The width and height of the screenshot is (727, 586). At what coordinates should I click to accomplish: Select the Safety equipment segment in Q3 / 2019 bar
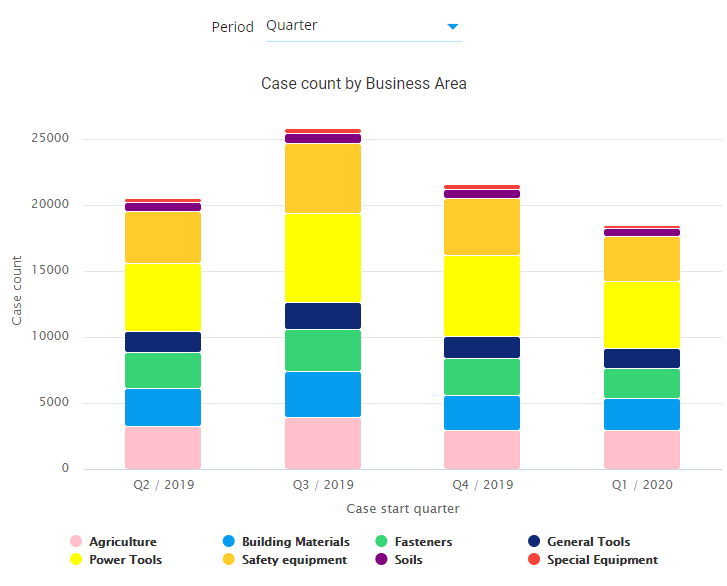tap(323, 178)
